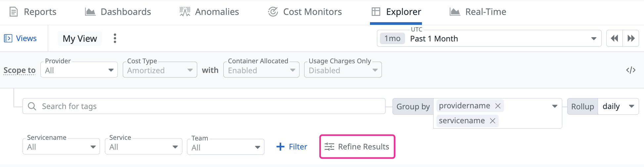Switch to the Anomalies tab
The height and width of the screenshot is (167, 644).
tap(209, 12)
